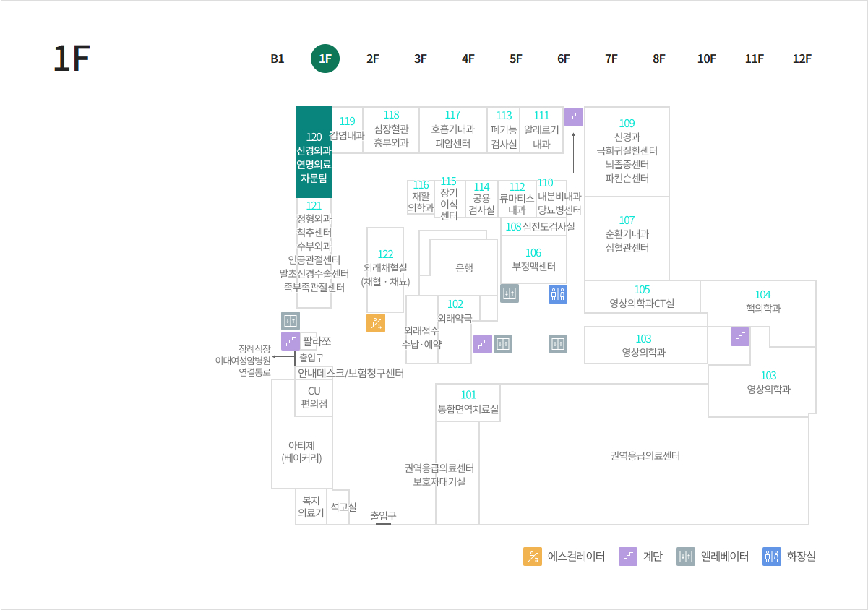Select the stairs icon right of 외래접수 수납·예약
The height and width of the screenshot is (610, 868).
(x=483, y=344)
